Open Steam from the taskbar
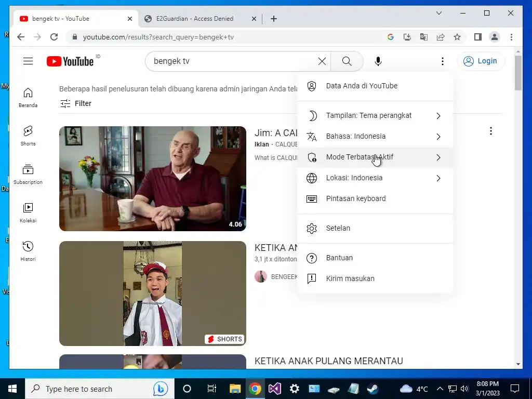 point(373,389)
